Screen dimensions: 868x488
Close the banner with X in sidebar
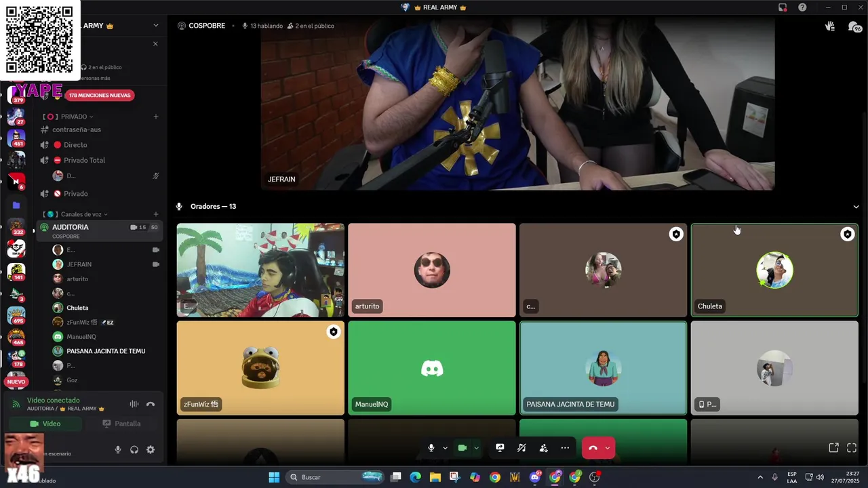click(155, 44)
